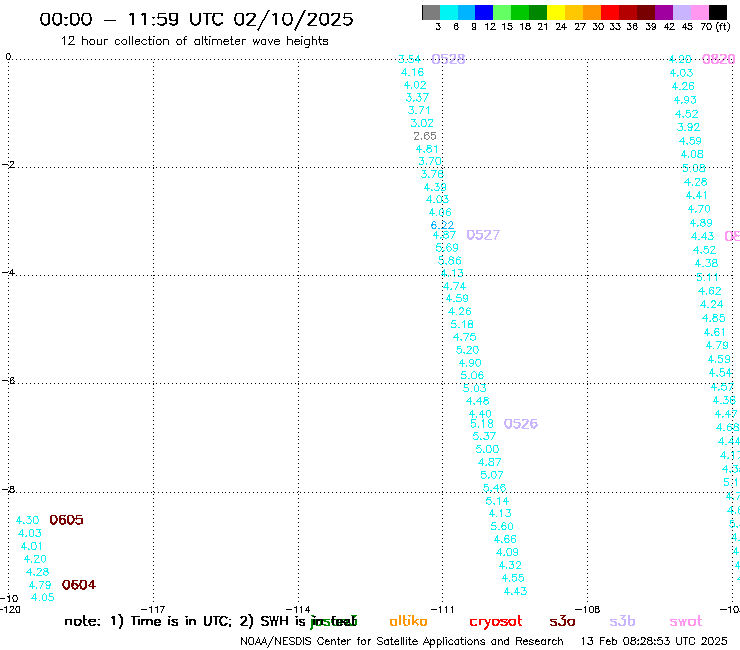Image resolution: width=740 pixels, height=650 pixels.
Task: Select the '4.90' wave height reading
Action: click(470, 363)
